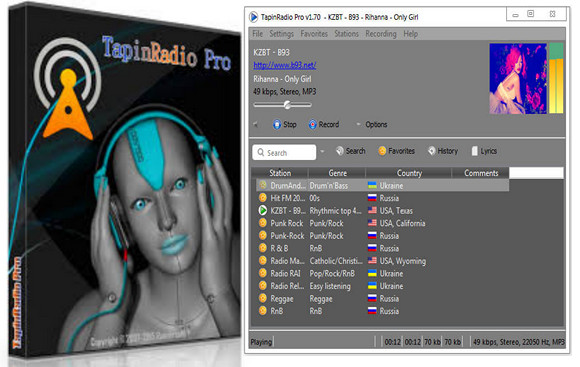Viewport: 580px width, 367px height.
Task: Select the RnB station in last row
Action: click(x=277, y=311)
